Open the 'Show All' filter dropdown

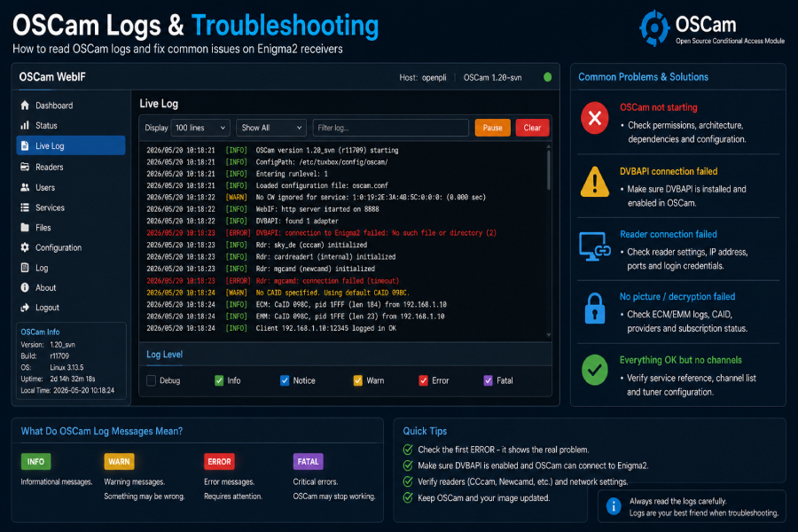point(271,128)
